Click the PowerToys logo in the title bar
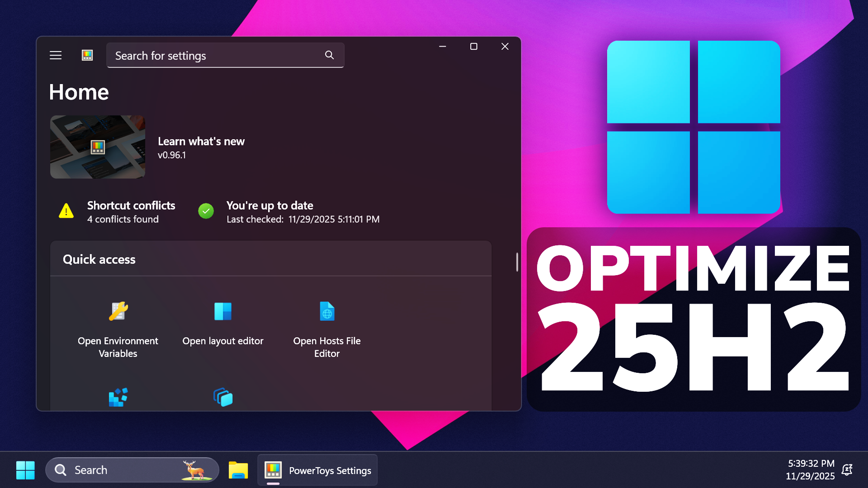Viewport: 868px width, 488px height. 87,55
